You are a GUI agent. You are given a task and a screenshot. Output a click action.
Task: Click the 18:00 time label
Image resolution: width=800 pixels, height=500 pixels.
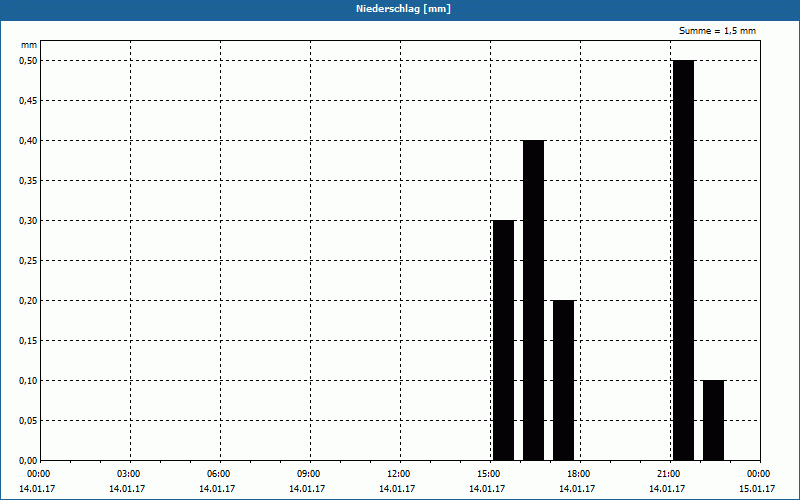coord(580,474)
